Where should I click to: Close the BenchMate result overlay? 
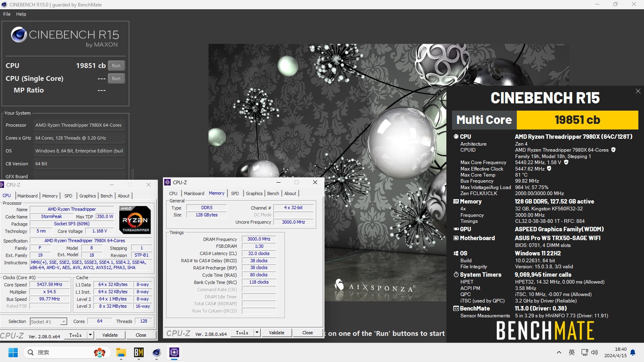click(638, 91)
